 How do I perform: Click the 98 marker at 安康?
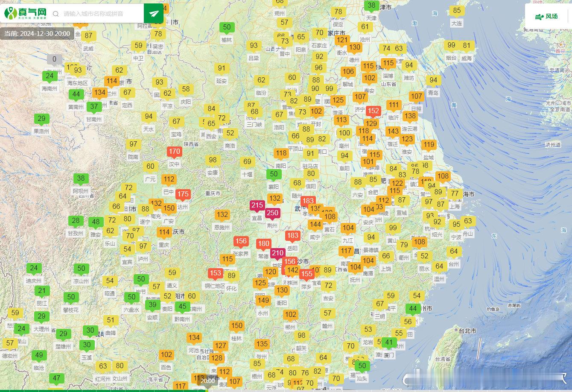click(213, 160)
